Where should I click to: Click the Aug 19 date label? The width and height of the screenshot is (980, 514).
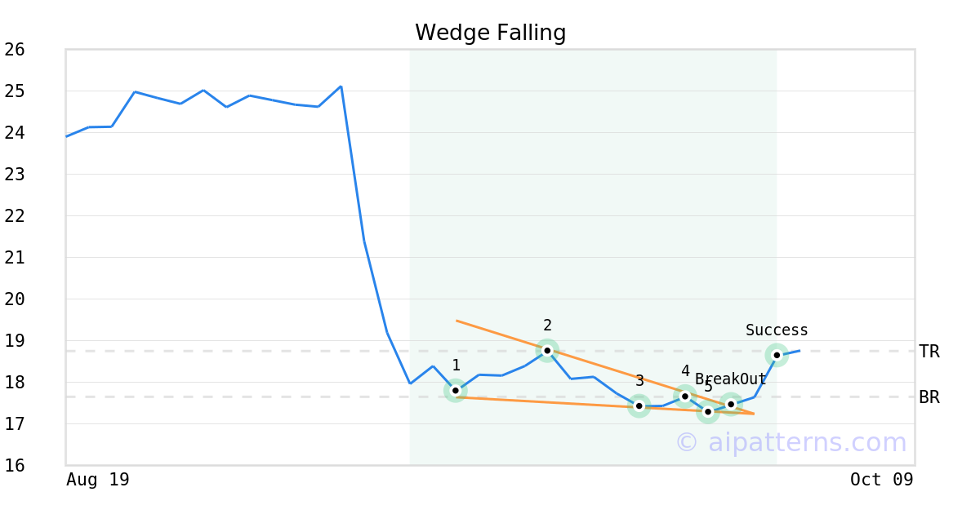(x=98, y=480)
